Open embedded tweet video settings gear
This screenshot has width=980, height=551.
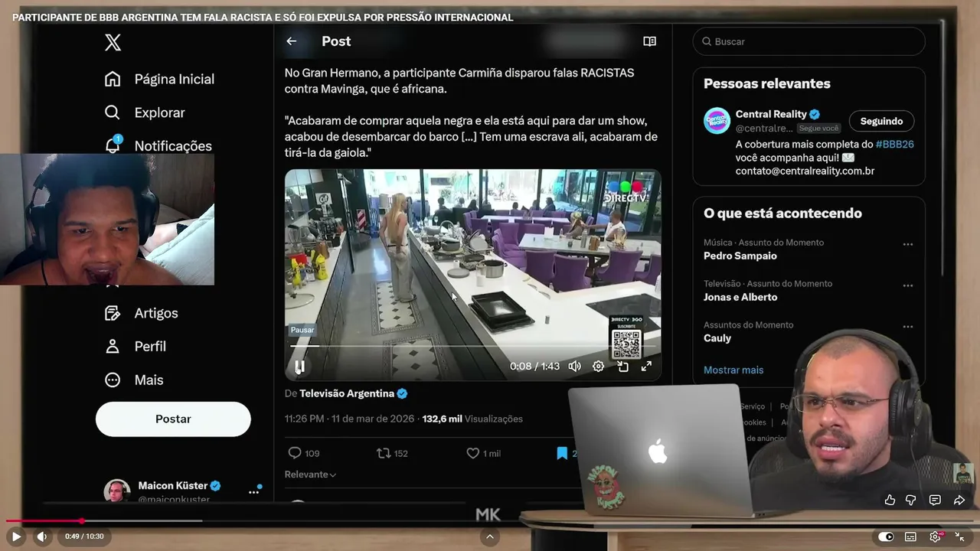[599, 367]
